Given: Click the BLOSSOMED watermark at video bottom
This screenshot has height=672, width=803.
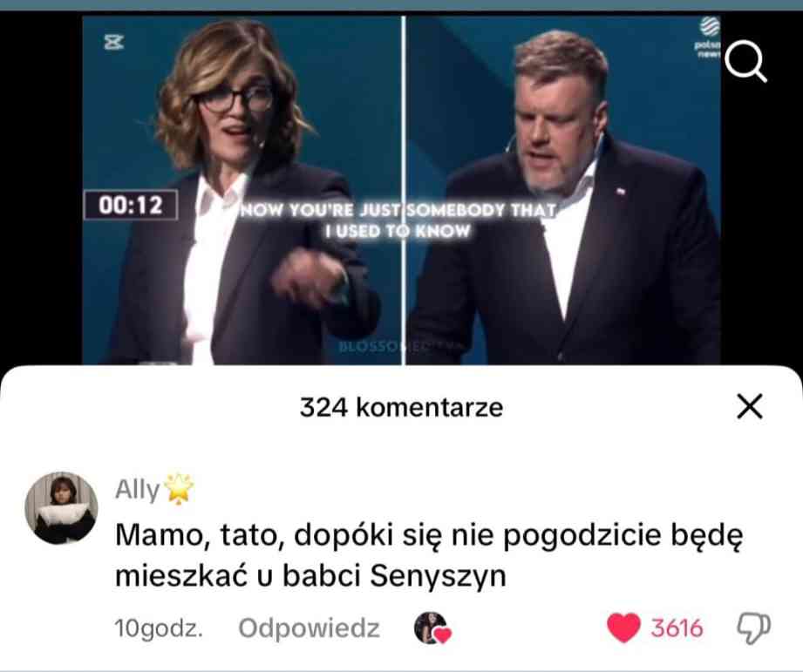Looking at the screenshot, I should (400, 347).
